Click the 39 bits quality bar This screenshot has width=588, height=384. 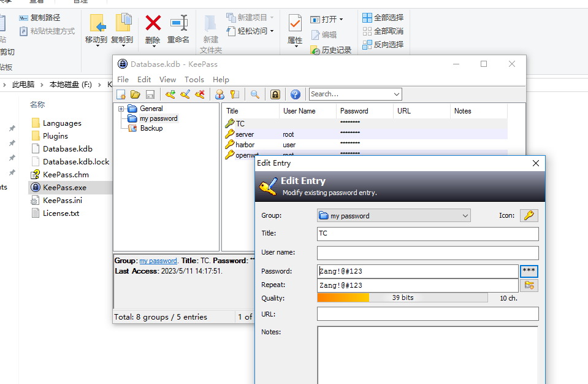point(402,298)
